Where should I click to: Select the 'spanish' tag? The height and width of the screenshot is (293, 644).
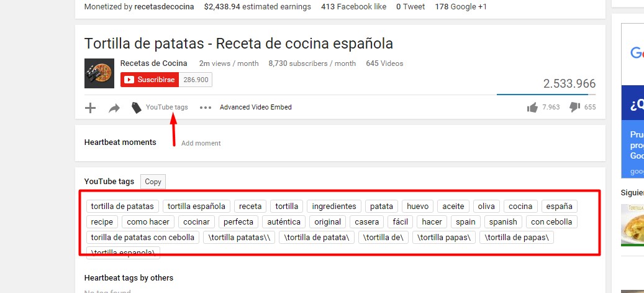(x=503, y=222)
